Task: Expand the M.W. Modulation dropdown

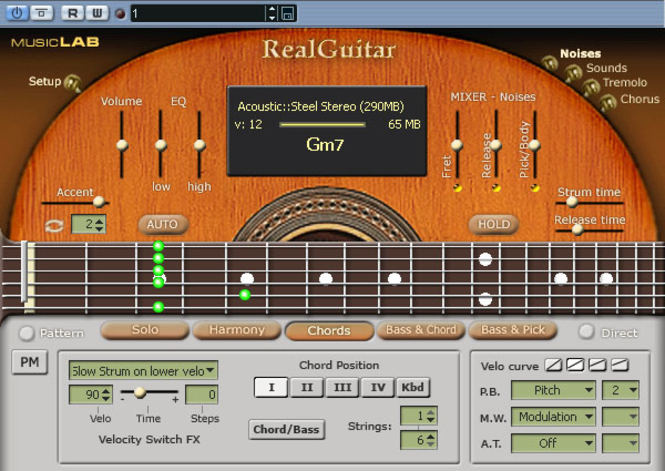Action: [553, 417]
